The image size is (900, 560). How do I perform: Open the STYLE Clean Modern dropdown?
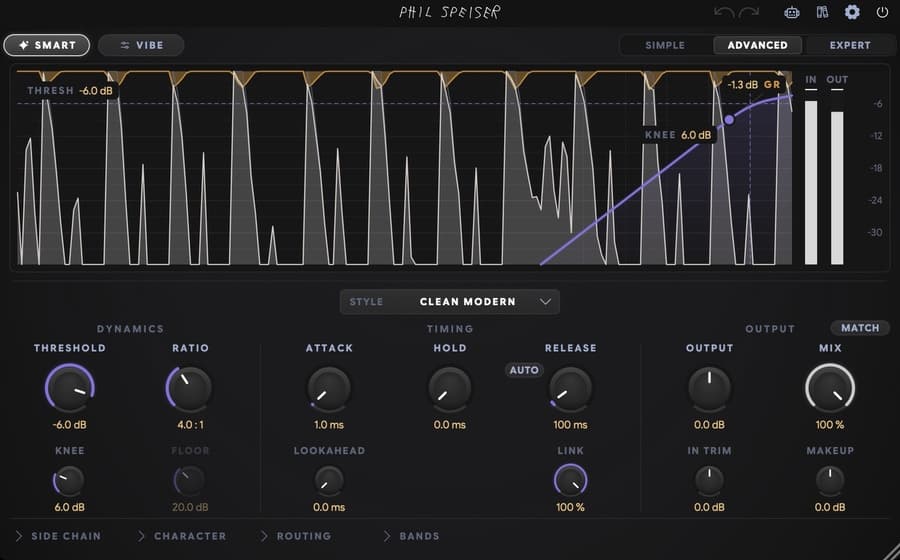449,302
